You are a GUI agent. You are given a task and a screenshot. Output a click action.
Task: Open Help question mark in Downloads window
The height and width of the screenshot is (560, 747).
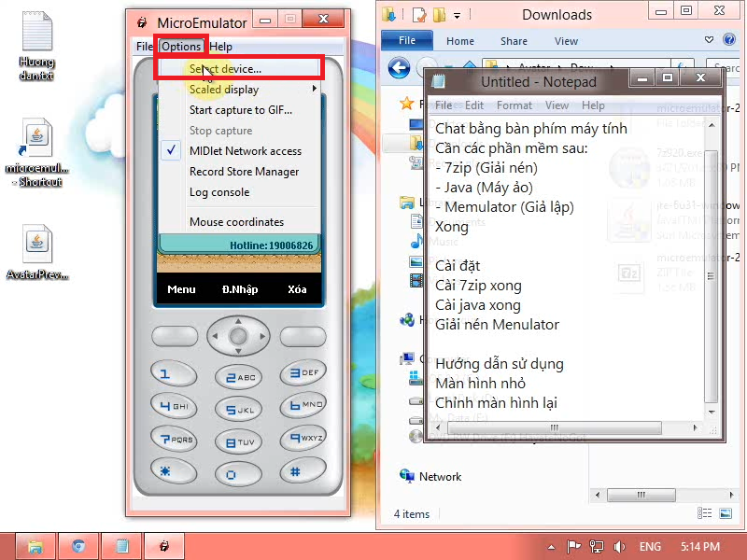pyautogui.click(x=729, y=39)
